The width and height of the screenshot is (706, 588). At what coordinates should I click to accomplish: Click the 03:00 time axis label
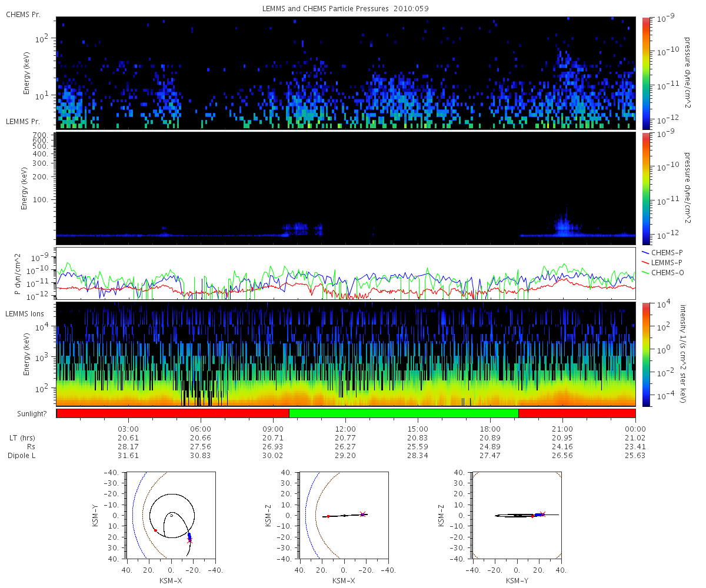(x=128, y=429)
